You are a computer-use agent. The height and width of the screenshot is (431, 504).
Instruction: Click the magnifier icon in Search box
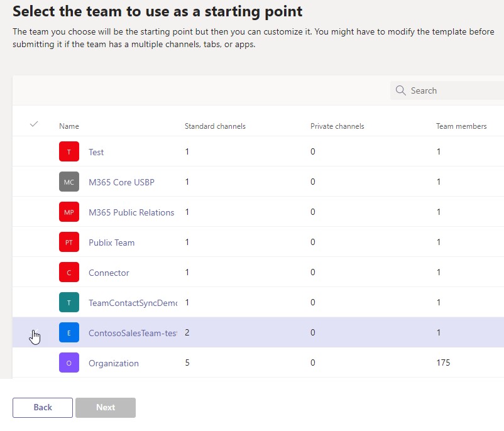400,90
